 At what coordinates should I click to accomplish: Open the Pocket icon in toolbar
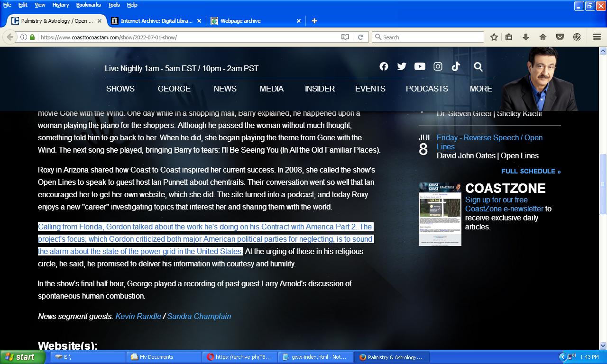click(560, 37)
